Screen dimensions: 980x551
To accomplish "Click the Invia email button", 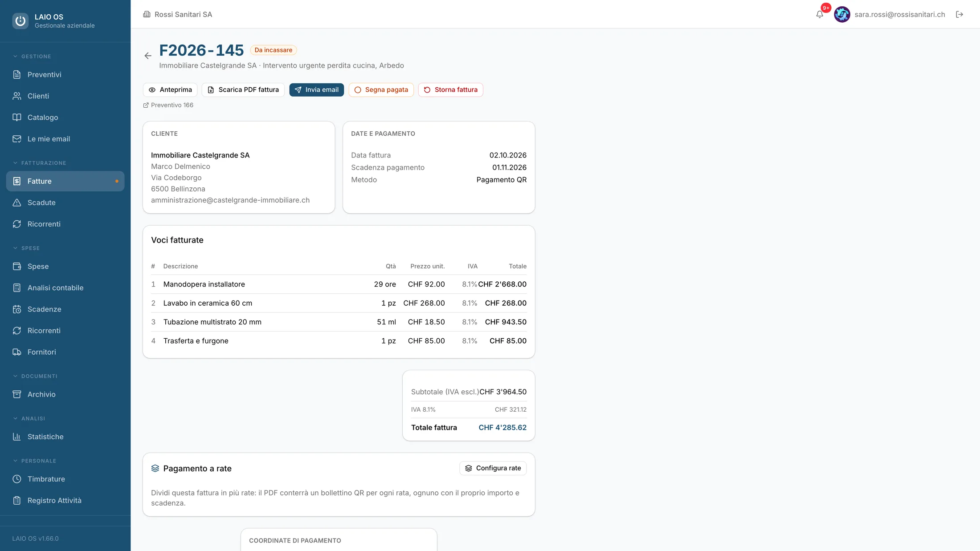I will 317,90.
